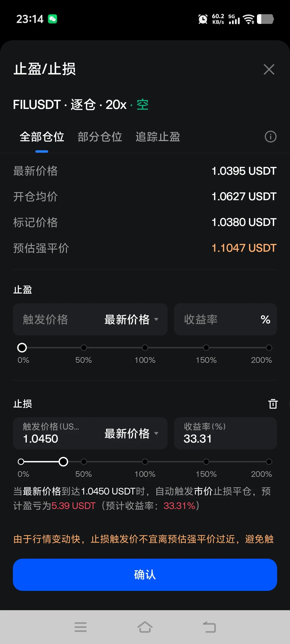Close the 止盈/止损 dialog

coord(269,69)
